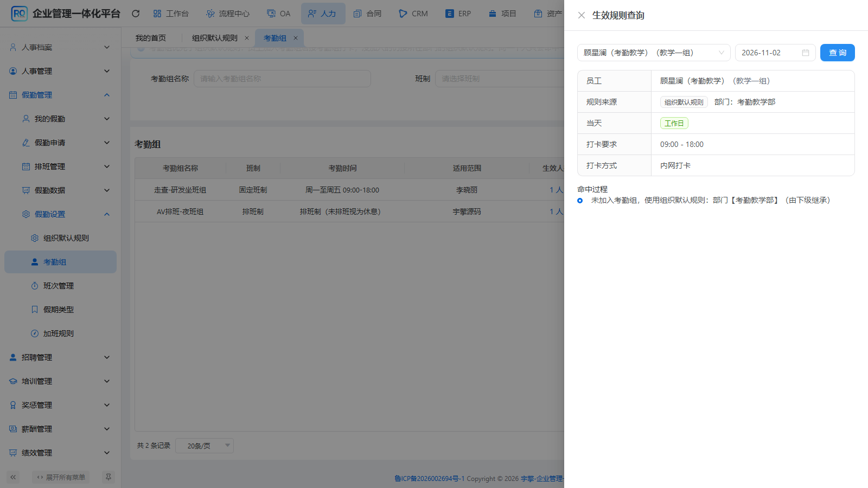The image size is (868, 488).
Task: Click the 假勤数据 icon
Action: point(26,190)
